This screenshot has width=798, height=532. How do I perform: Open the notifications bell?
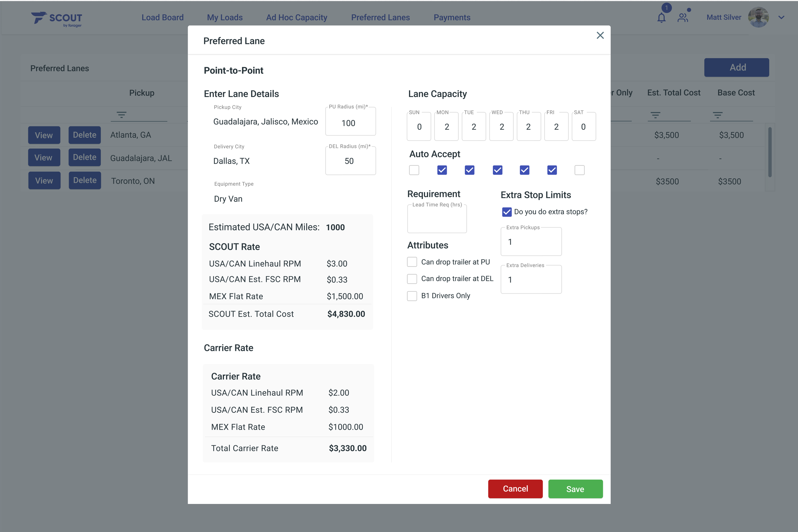tap(661, 18)
